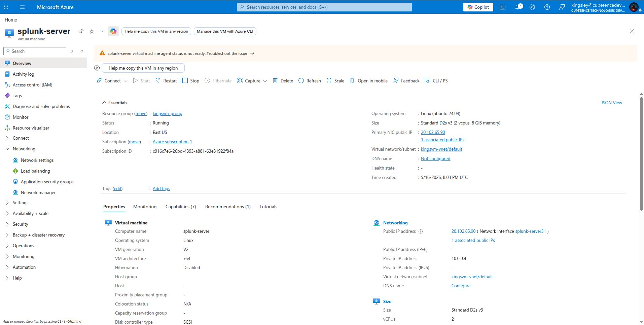644x325 pixels.
Task: Expand the Connect dropdown in toolbar
Action: click(x=126, y=81)
